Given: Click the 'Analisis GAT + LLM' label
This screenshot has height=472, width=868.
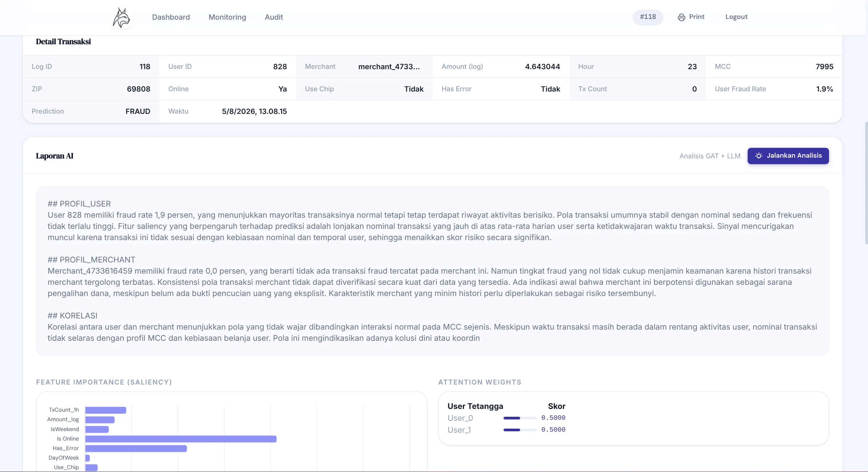Looking at the screenshot, I should [710, 156].
